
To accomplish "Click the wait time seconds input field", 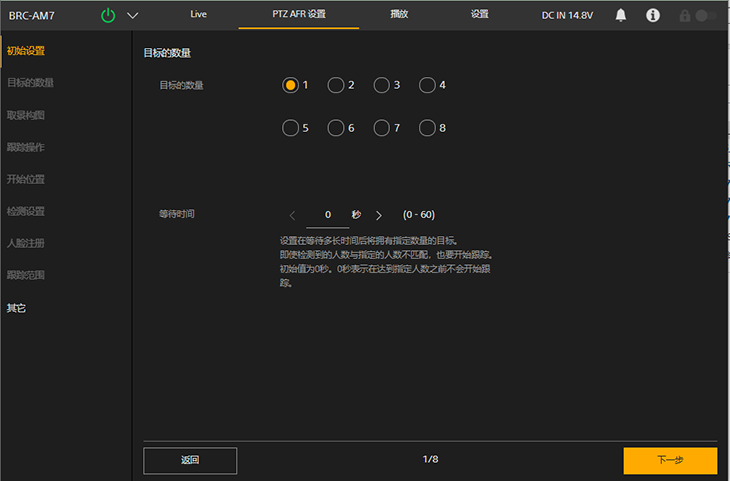I will (x=328, y=215).
